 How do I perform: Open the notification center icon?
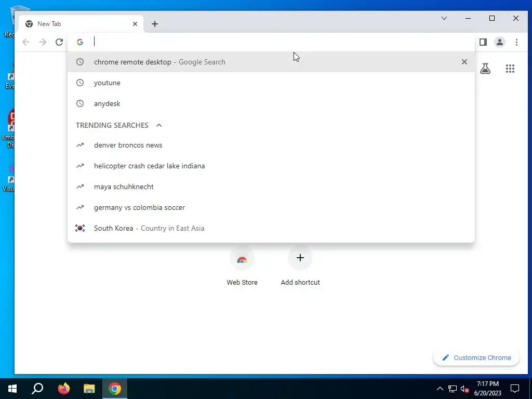click(x=515, y=389)
